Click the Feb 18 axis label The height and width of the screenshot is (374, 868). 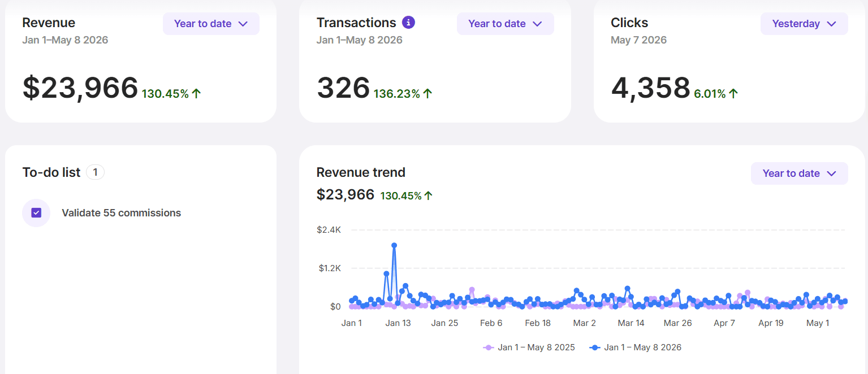click(x=538, y=323)
